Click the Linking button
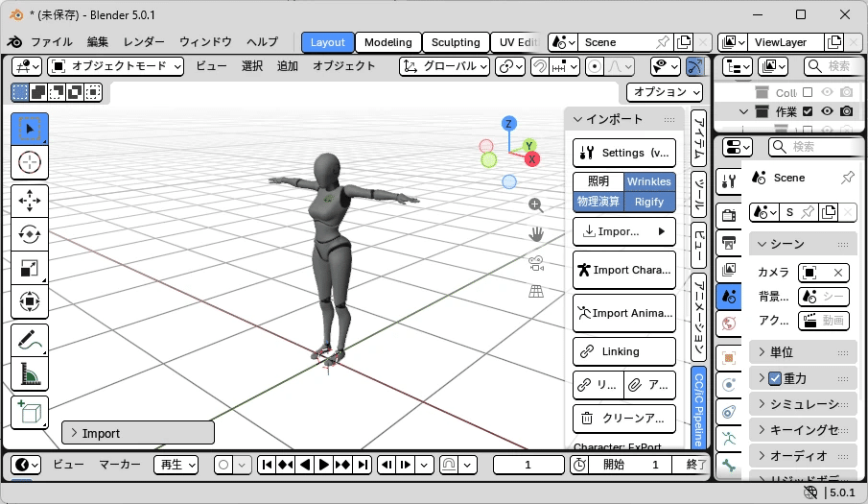Viewport: 868px width, 504px height. [623, 351]
